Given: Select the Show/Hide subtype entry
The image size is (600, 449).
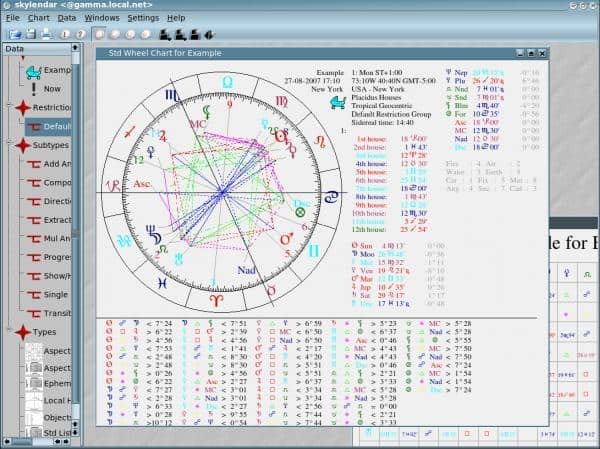Looking at the screenshot, I should (x=49, y=276).
